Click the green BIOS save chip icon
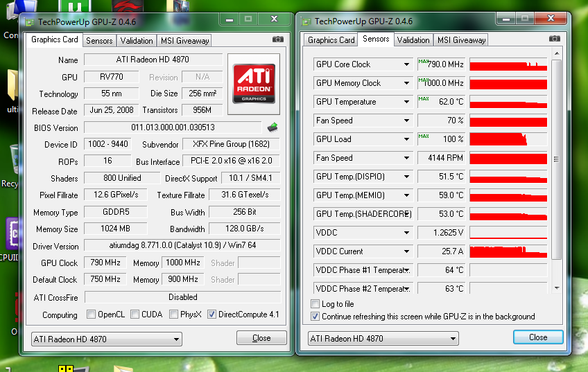Image resolution: width=588 pixels, height=372 pixels. pyautogui.click(x=273, y=127)
